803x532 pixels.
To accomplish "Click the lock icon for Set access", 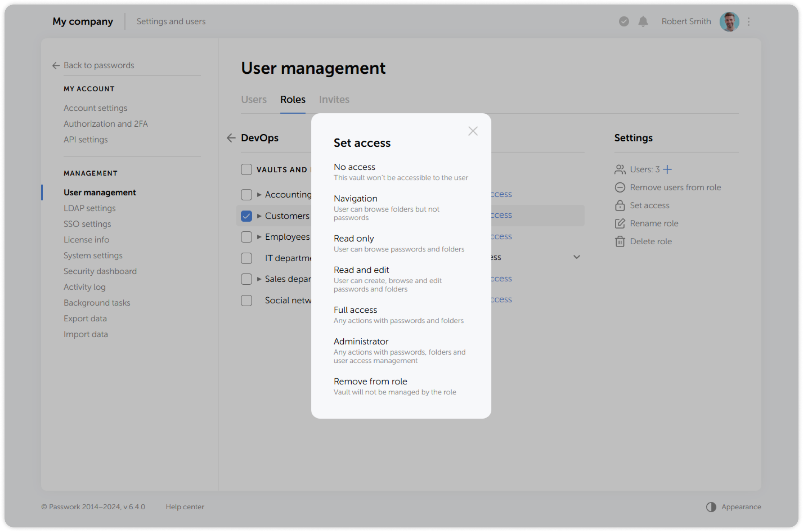I will (x=620, y=206).
